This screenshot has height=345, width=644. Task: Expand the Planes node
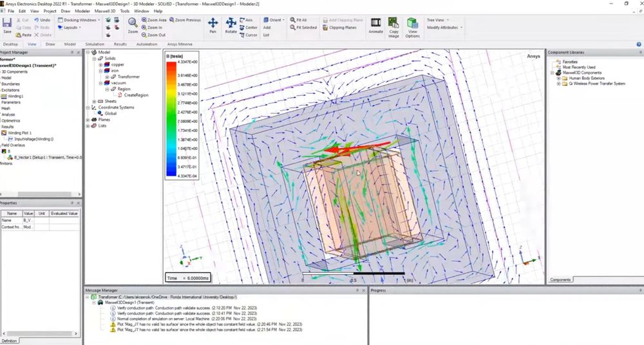pyautogui.click(x=88, y=120)
